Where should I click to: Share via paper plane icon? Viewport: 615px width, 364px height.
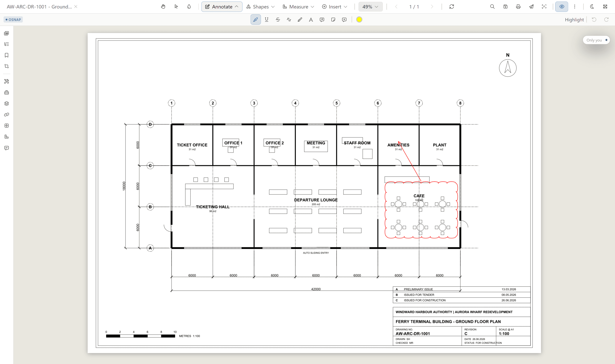[531, 7]
